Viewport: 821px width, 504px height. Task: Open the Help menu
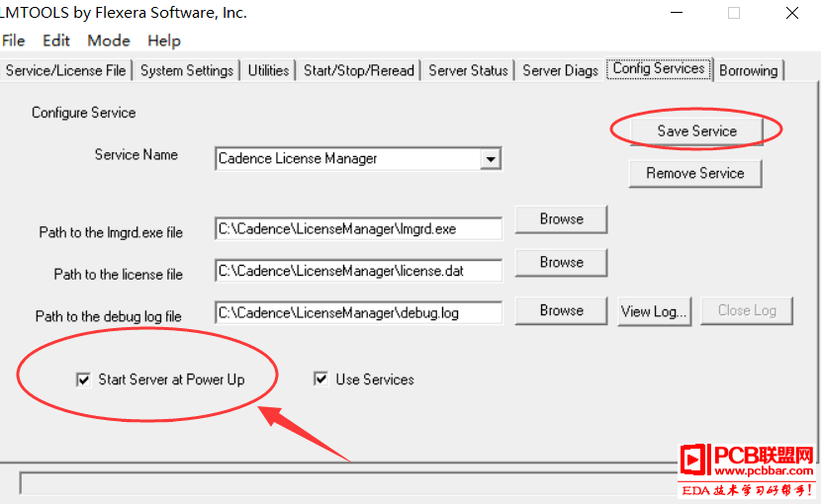click(x=164, y=41)
